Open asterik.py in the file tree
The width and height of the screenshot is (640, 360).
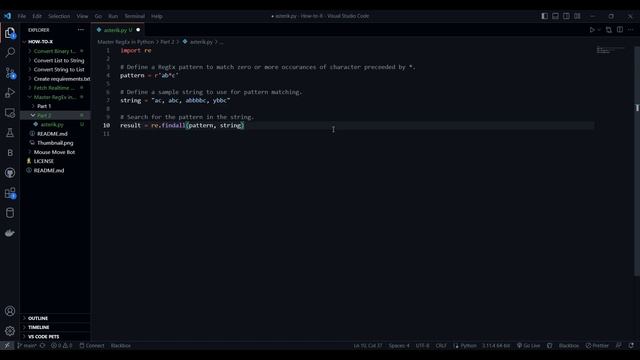(x=55, y=124)
